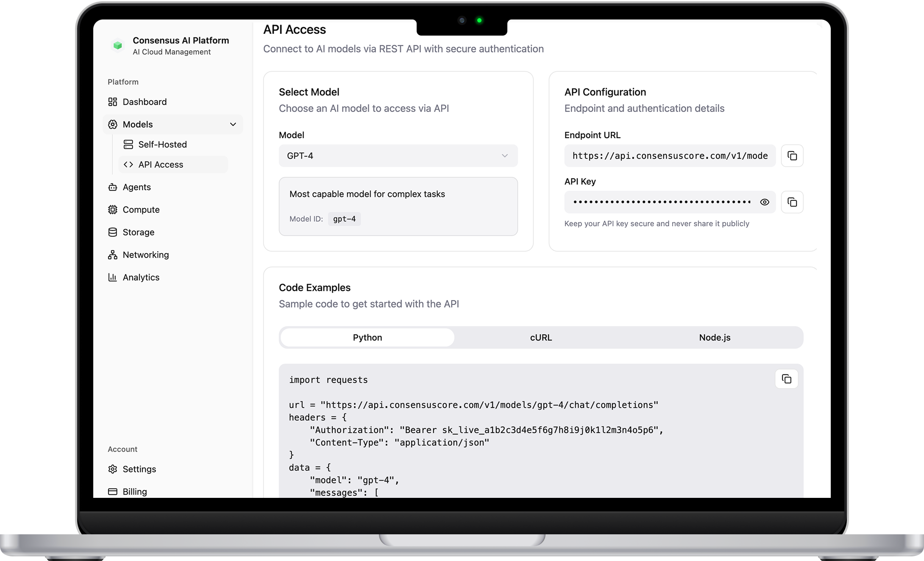
Task: Copy the Python code example snippet
Action: point(786,379)
